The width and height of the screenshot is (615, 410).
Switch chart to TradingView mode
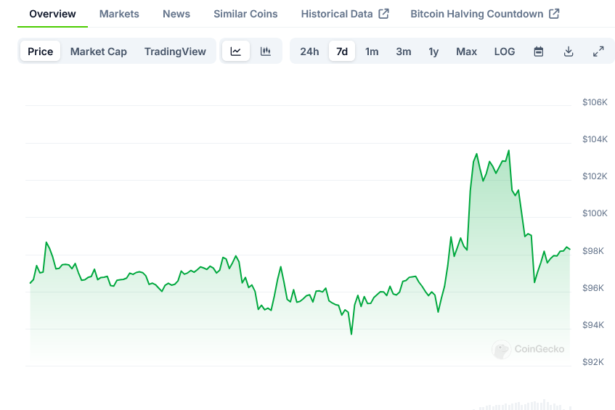tap(175, 51)
